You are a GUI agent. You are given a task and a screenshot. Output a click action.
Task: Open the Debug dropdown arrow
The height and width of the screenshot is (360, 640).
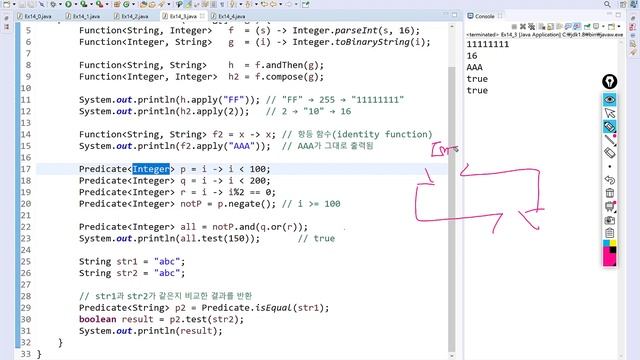click(x=60, y=4)
